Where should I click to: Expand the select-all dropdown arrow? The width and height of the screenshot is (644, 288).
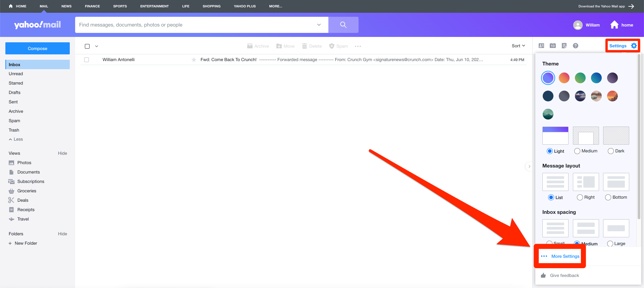[x=97, y=46]
